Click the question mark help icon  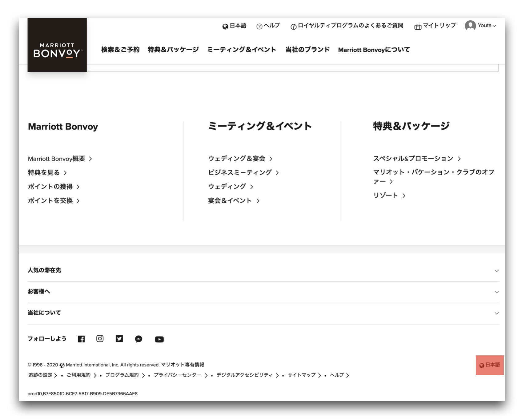(259, 26)
